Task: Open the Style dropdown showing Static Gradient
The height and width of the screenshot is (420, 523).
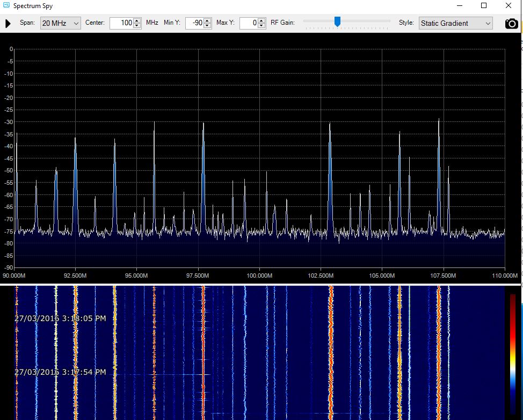Action: (455, 24)
